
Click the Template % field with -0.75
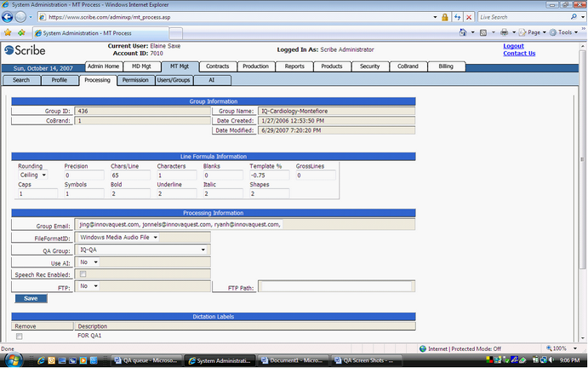point(269,175)
